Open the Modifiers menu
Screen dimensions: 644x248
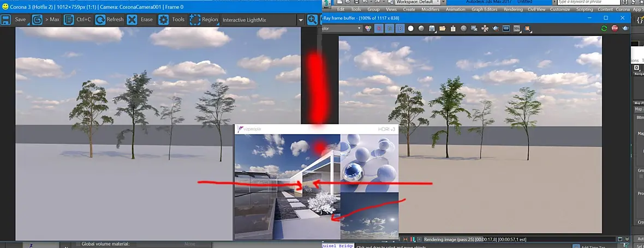[431, 9]
